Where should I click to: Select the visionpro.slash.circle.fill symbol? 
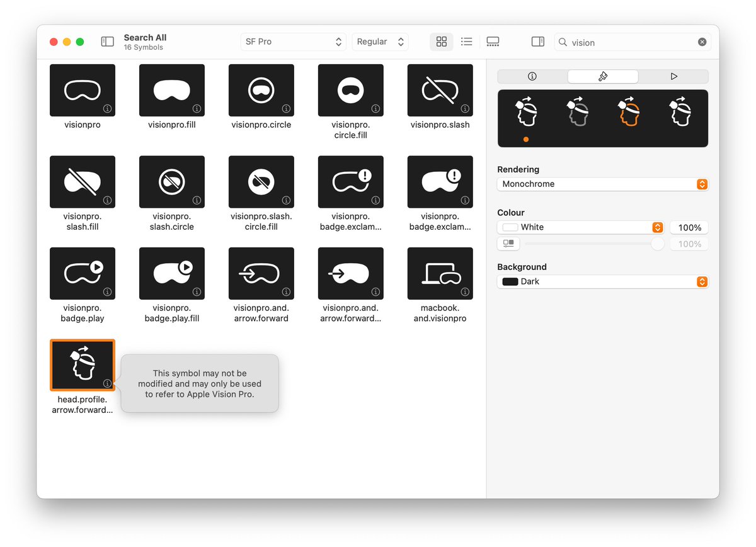[261, 182]
